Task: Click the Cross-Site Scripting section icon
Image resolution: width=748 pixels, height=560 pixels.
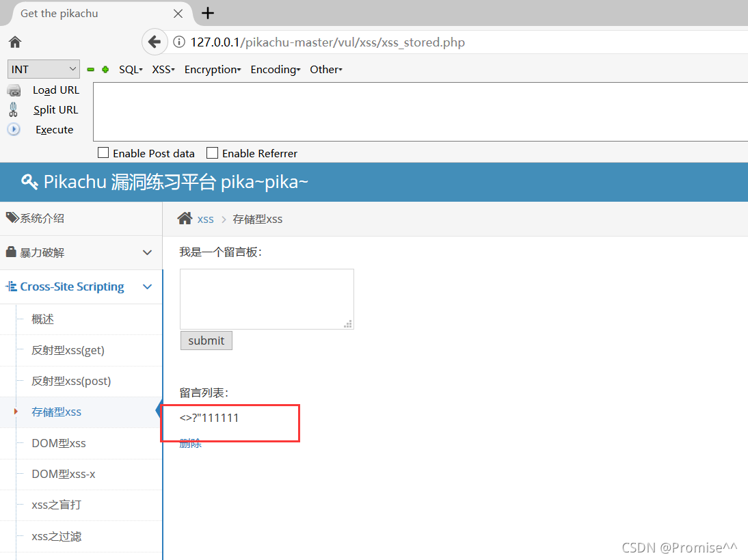Action: click(11, 286)
